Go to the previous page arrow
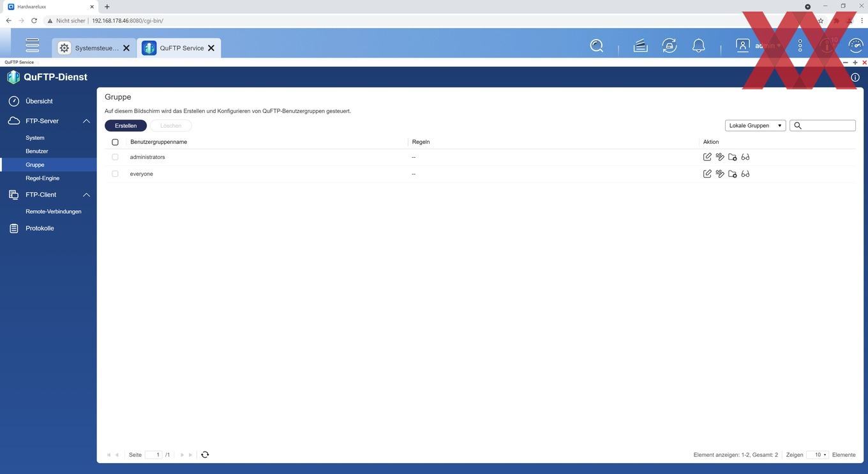Image resolution: width=868 pixels, height=474 pixels. pos(117,455)
